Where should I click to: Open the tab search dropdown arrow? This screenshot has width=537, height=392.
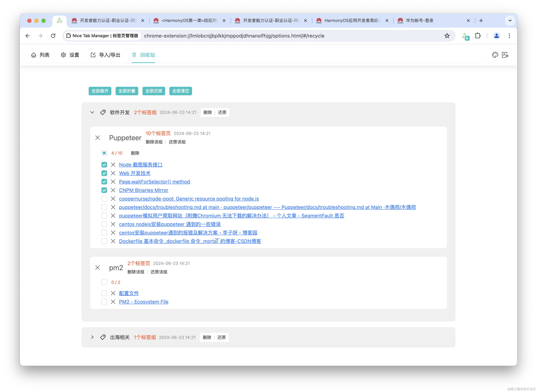pos(510,21)
